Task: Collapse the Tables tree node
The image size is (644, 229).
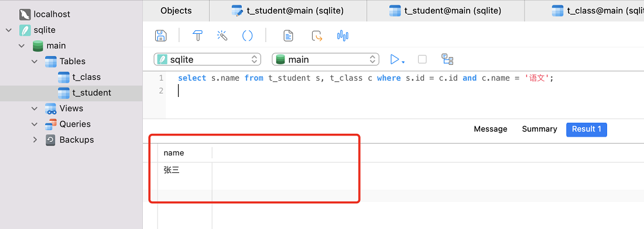Action: (35, 61)
